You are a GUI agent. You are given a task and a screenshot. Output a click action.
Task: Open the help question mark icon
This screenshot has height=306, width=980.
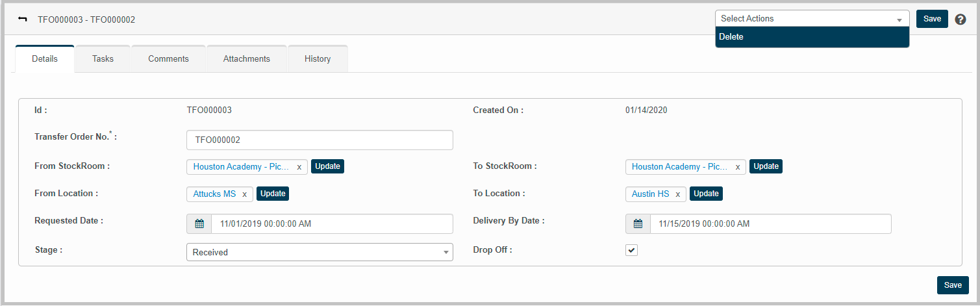pos(961,19)
